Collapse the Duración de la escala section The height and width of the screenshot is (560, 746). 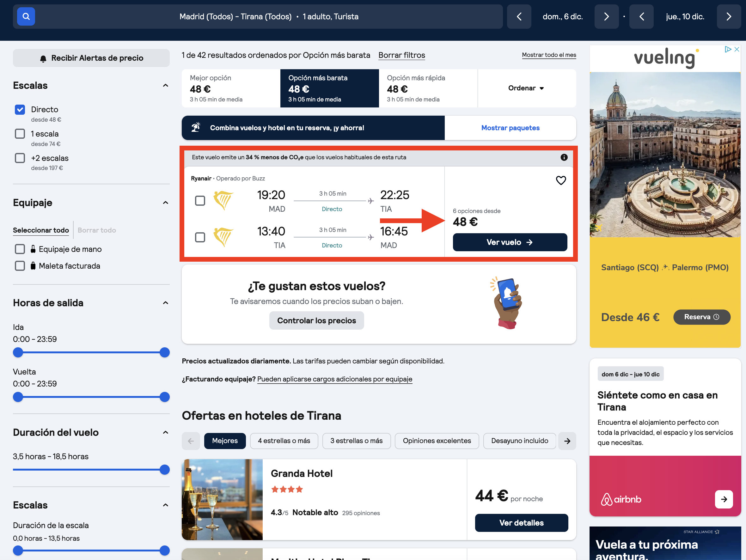[166, 505]
